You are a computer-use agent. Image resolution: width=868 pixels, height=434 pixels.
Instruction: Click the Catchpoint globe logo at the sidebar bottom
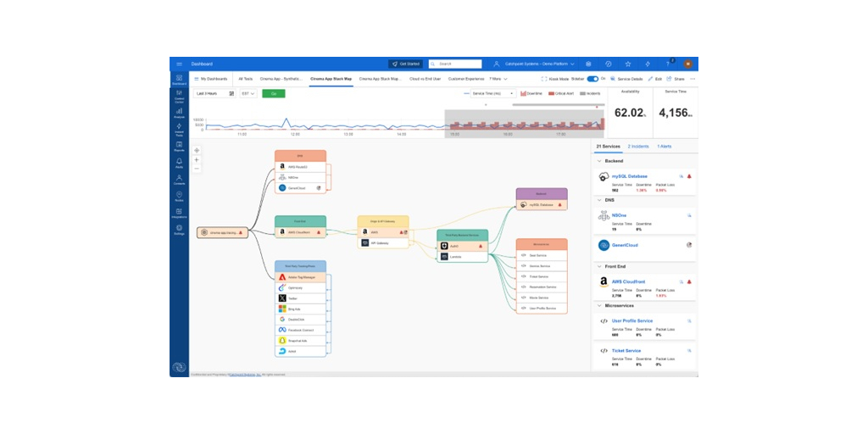click(x=179, y=367)
